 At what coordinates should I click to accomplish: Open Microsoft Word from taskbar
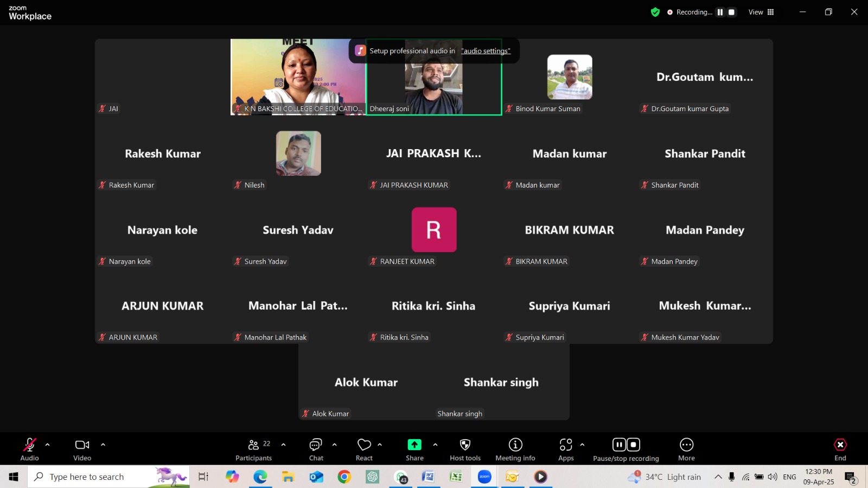pos(428,477)
